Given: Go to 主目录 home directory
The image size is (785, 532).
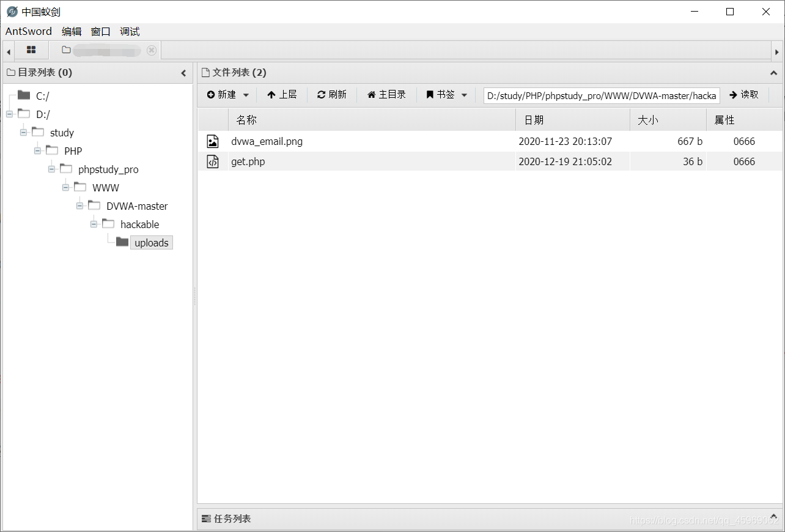Looking at the screenshot, I should coord(386,95).
